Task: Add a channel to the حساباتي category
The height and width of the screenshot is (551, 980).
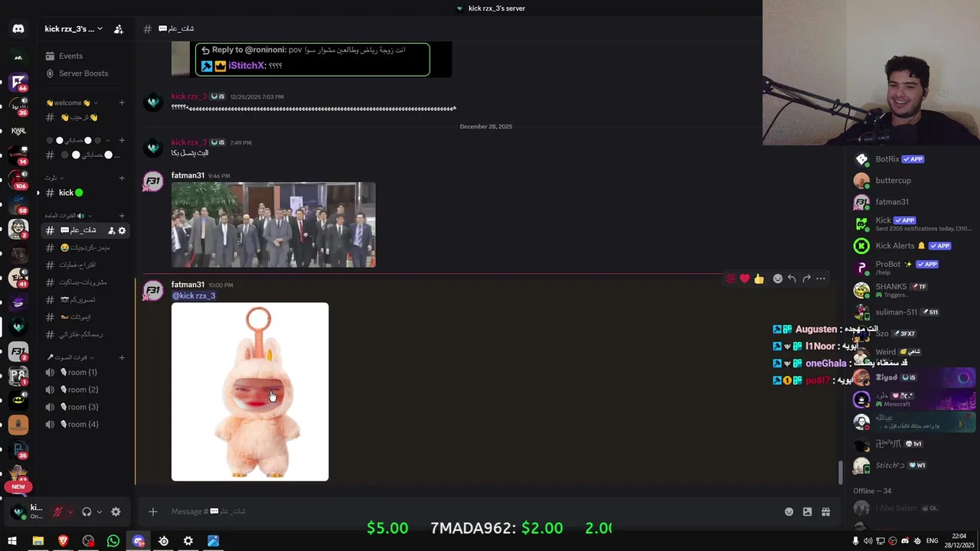Action: 122,140
